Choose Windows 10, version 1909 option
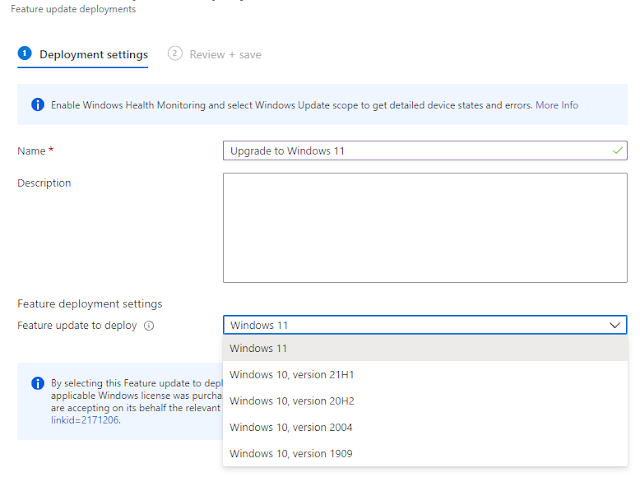The image size is (640, 477). tap(425, 453)
